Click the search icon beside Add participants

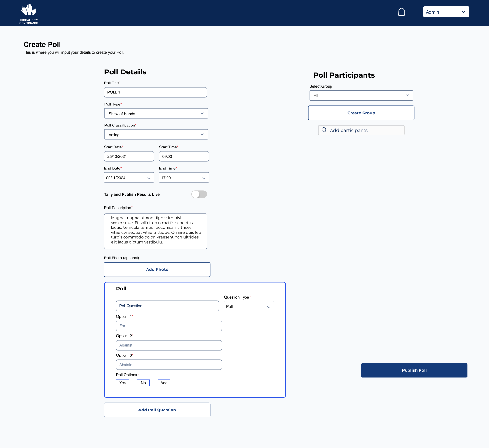(x=324, y=130)
